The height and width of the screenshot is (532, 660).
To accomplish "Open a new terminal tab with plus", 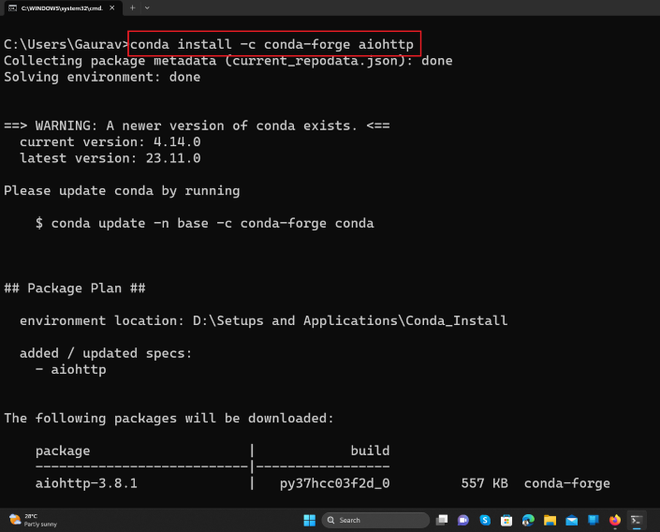I will pos(132,8).
